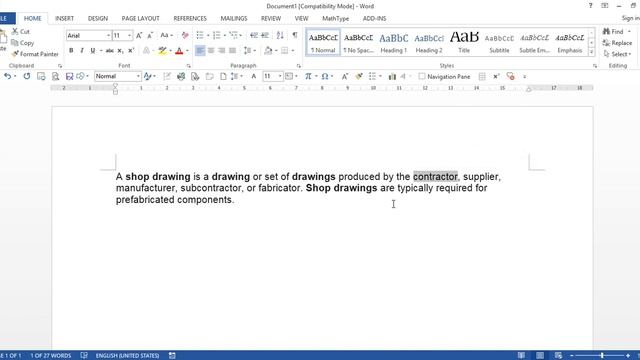Switch to the REFERENCES tab
The image size is (640, 360).
click(x=190, y=18)
